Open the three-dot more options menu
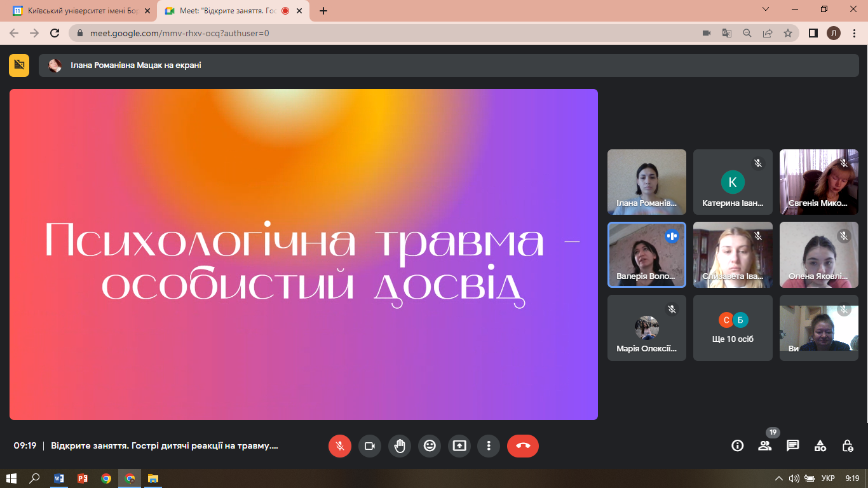 [x=489, y=446]
